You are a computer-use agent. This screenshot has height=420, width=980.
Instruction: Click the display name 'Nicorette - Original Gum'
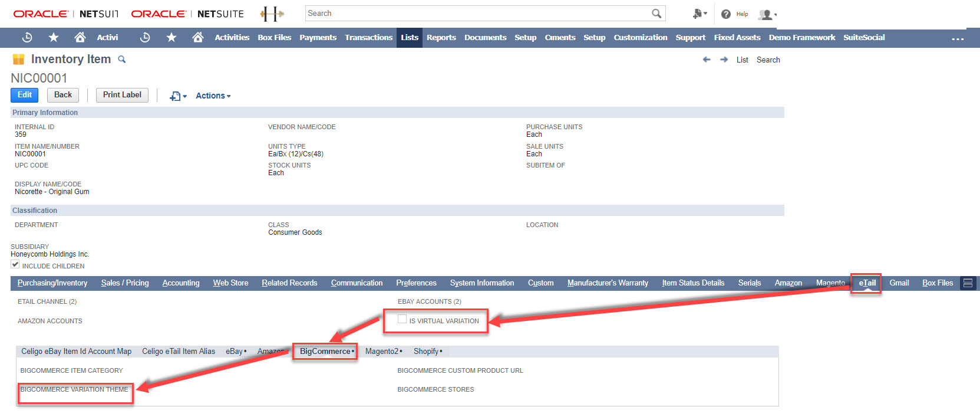pos(52,192)
